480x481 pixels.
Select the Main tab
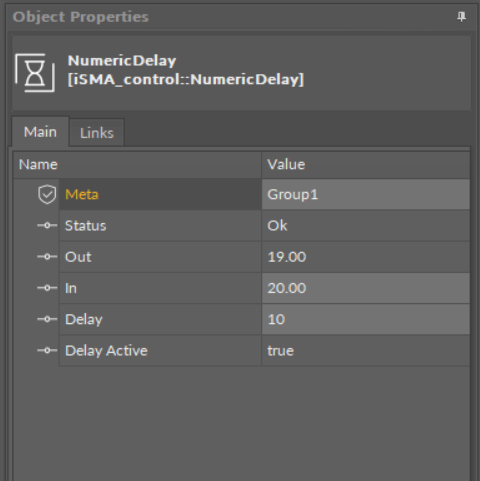pyautogui.click(x=40, y=132)
